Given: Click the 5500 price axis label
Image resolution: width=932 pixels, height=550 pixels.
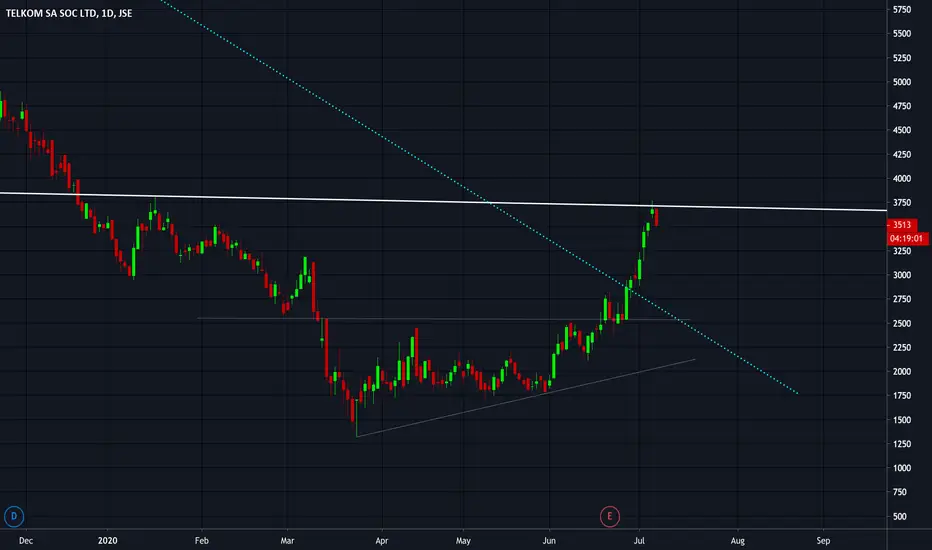Looking at the screenshot, I should click(902, 34).
